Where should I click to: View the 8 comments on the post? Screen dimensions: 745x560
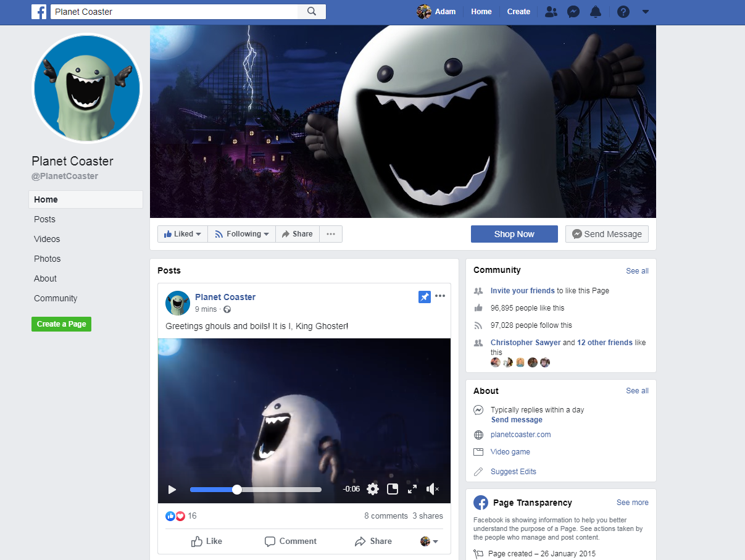pyautogui.click(x=386, y=516)
